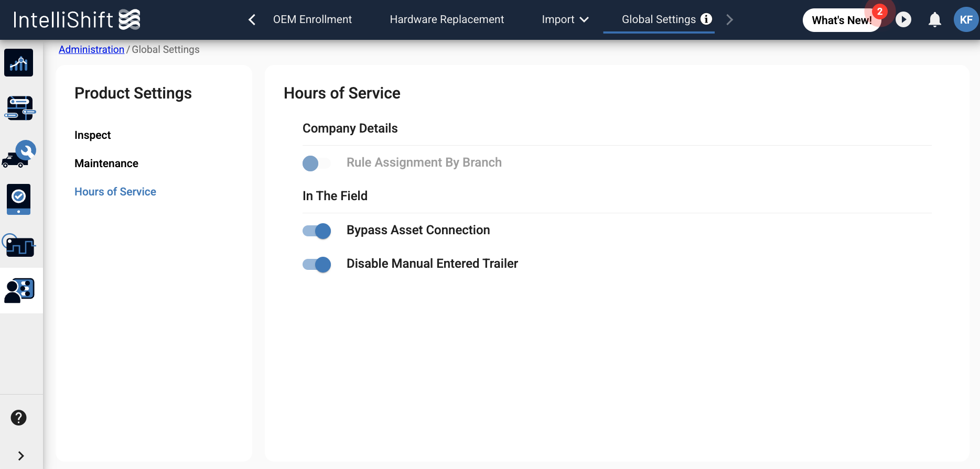Click the Company Details heading
The height and width of the screenshot is (469, 980).
coord(350,128)
